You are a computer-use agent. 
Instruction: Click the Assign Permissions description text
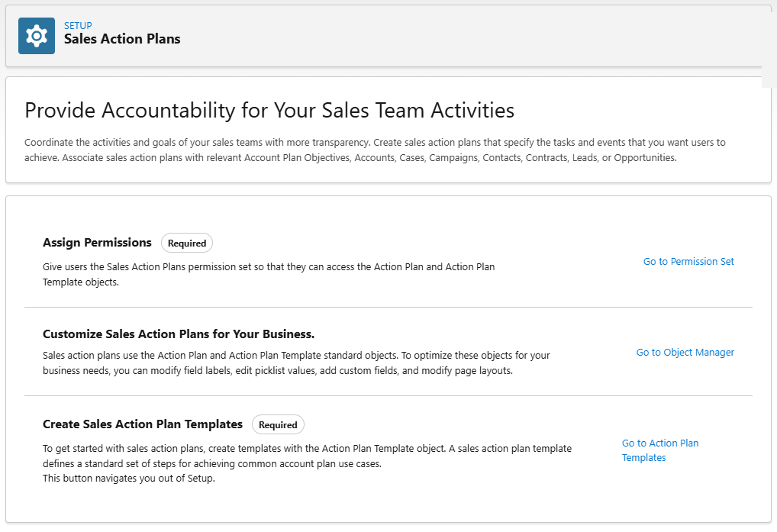click(x=269, y=267)
